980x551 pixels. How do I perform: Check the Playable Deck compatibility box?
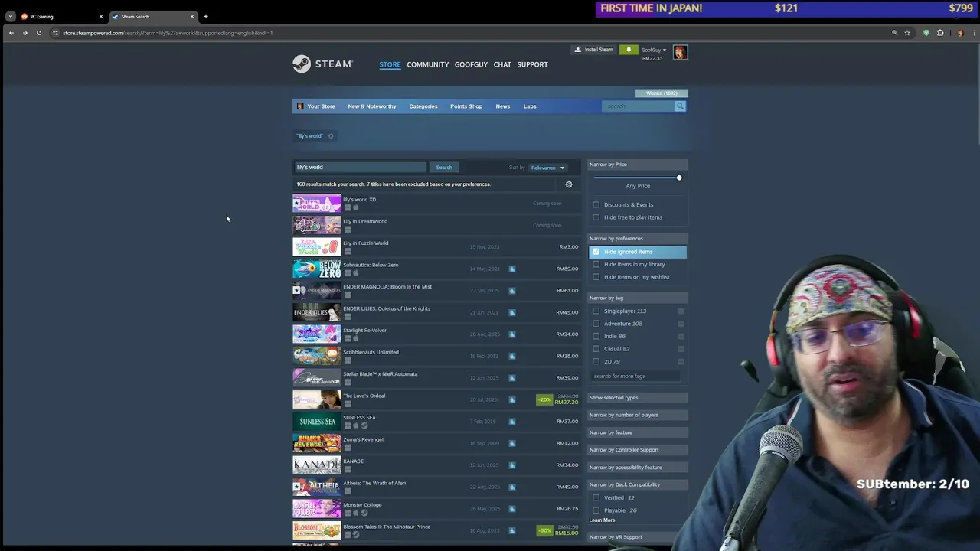point(596,510)
